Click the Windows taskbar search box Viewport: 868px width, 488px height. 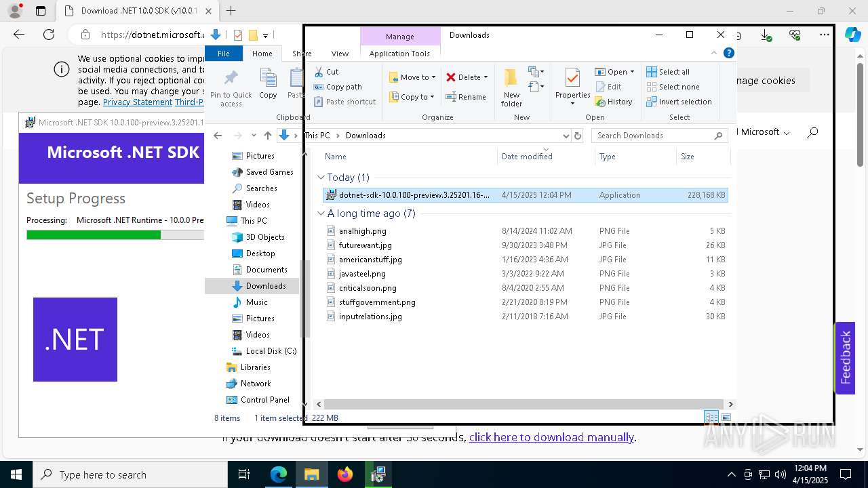pyautogui.click(x=130, y=474)
